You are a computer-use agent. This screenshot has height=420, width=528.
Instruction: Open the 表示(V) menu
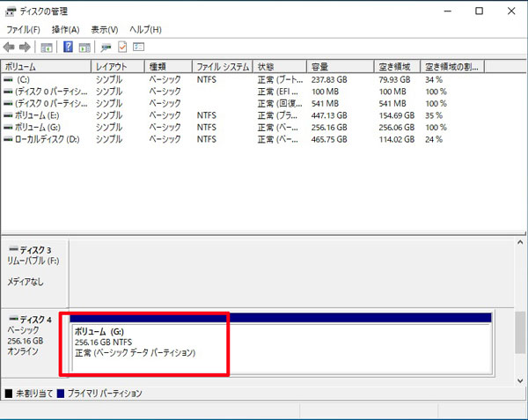tap(105, 29)
